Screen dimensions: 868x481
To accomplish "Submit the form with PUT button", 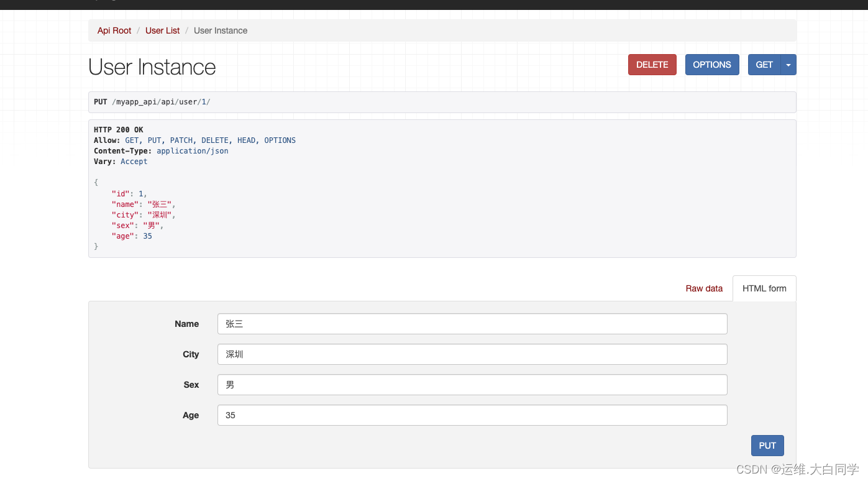I will point(767,446).
